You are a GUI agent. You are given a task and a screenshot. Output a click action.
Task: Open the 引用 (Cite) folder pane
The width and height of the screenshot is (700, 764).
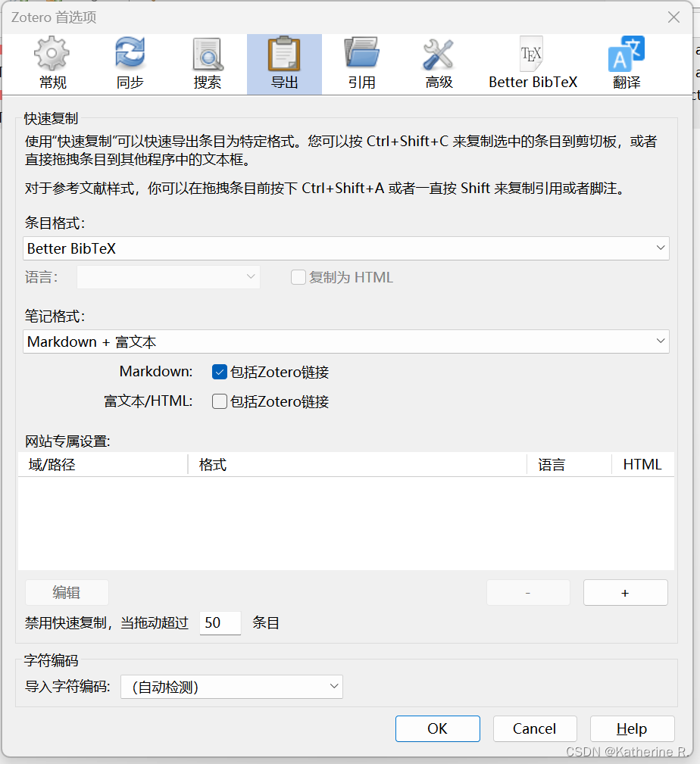tap(361, 64)
